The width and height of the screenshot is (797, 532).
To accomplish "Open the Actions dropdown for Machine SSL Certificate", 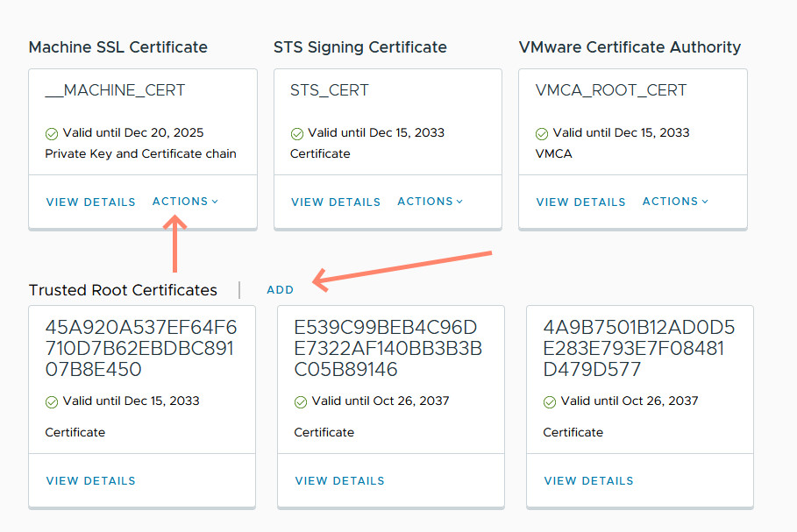I will point(185,202).
